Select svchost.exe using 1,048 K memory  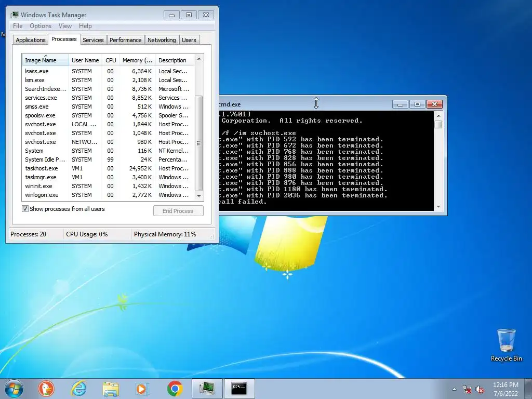coord(108,133)
